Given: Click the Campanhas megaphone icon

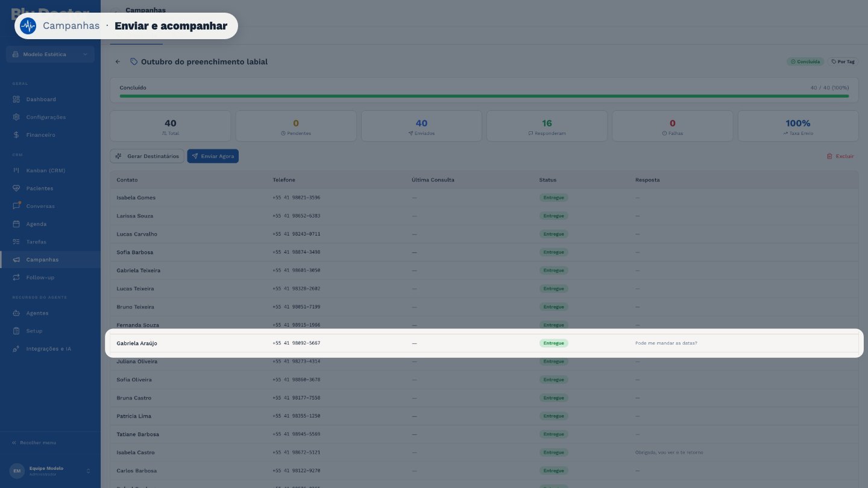Looking at the screenshot, I should 16,260.
